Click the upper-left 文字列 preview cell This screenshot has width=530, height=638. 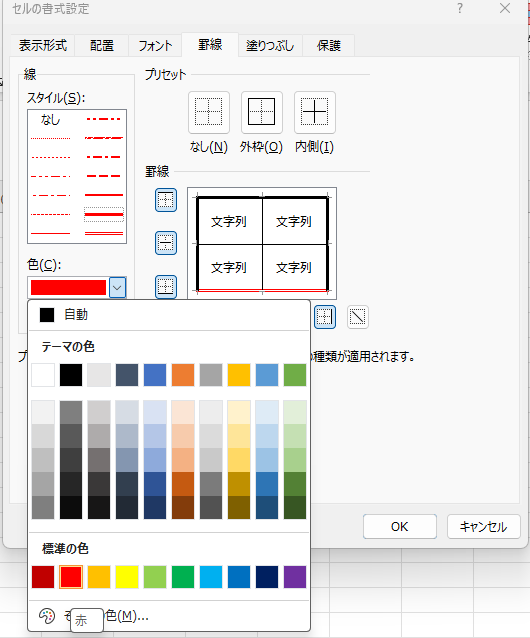tap(229, 221)
